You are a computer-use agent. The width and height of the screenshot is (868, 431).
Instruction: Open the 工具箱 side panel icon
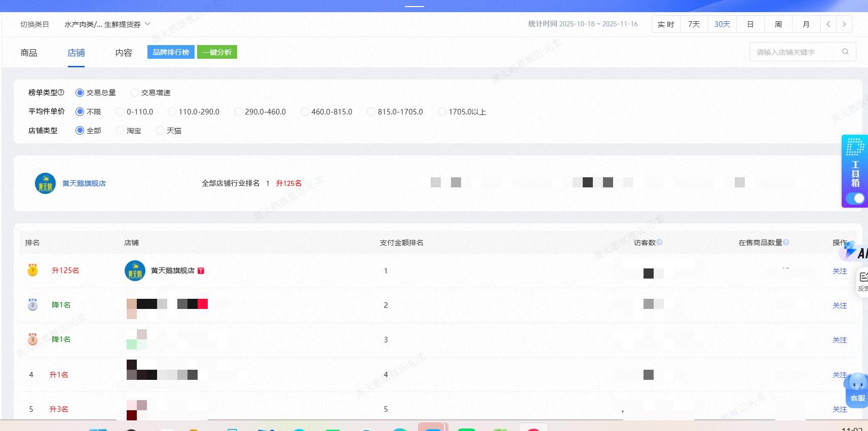[855, 147]
